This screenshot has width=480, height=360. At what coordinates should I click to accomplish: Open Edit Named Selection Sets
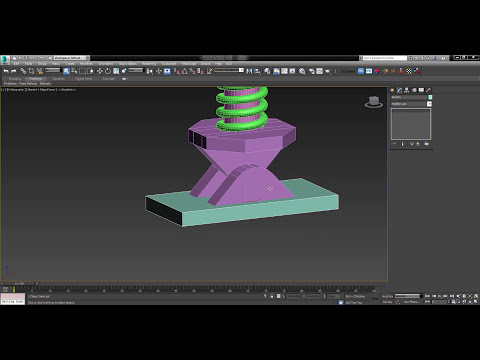[209, 71]
